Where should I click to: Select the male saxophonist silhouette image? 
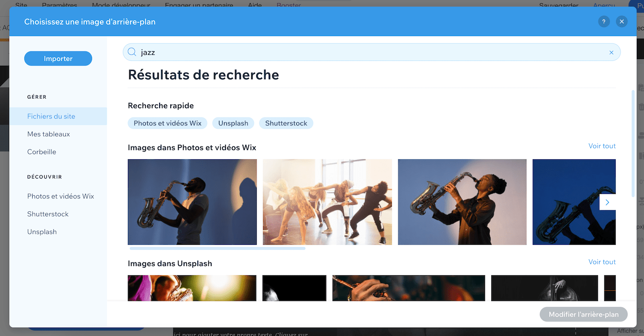(x=192, y=202)
